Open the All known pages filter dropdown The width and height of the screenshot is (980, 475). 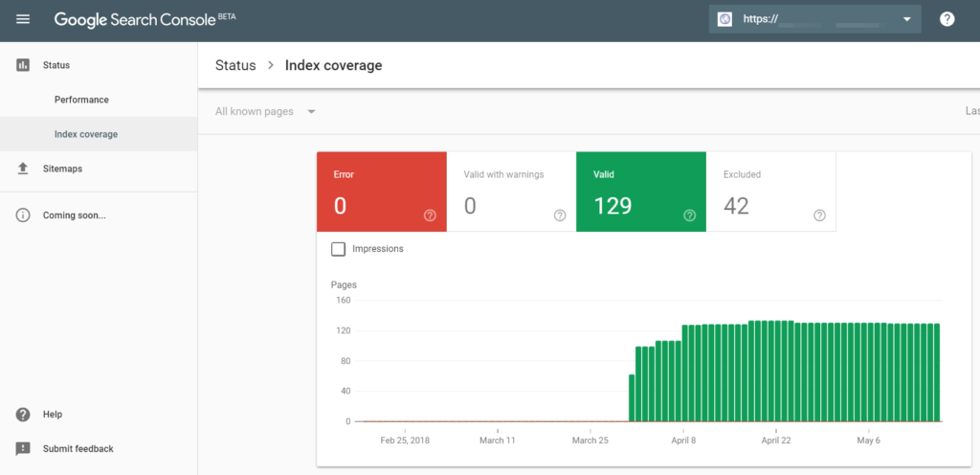[266, 112]
